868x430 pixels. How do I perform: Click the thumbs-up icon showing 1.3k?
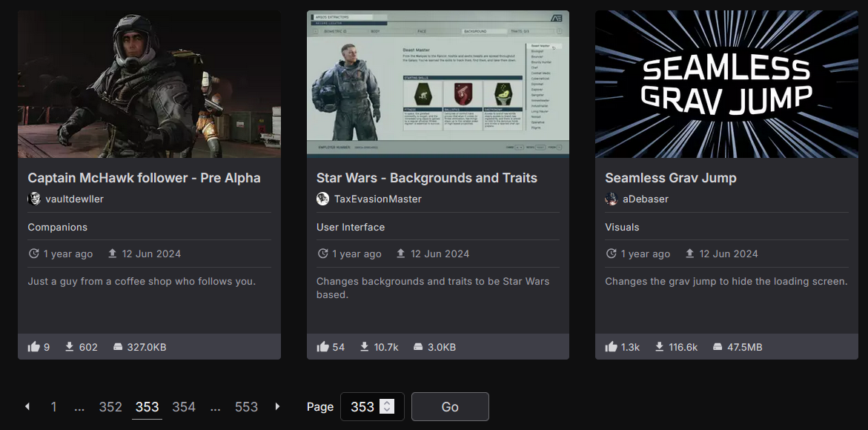611,347
